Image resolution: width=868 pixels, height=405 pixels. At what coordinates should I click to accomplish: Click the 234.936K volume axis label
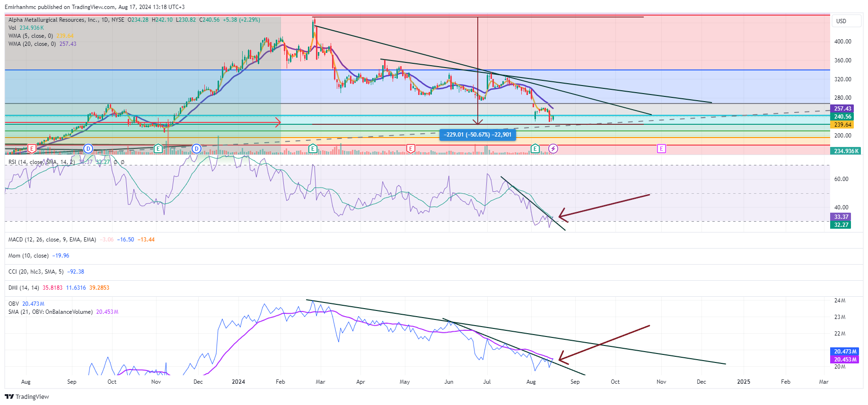[846, 151]
